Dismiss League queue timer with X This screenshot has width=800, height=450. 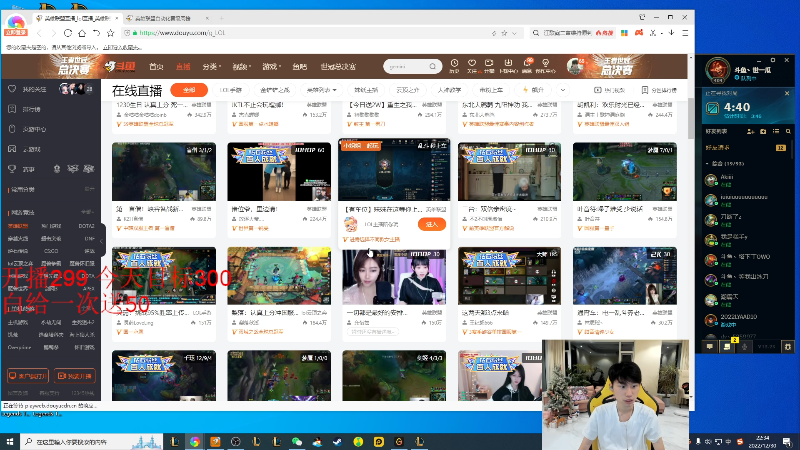[787, 93]
